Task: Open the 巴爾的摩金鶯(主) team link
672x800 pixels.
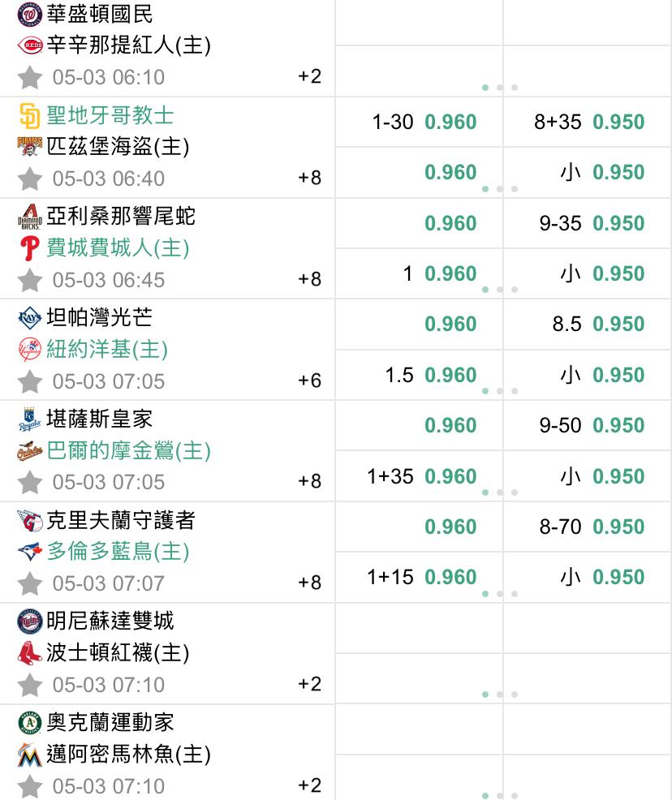Action: click(128, 450)
